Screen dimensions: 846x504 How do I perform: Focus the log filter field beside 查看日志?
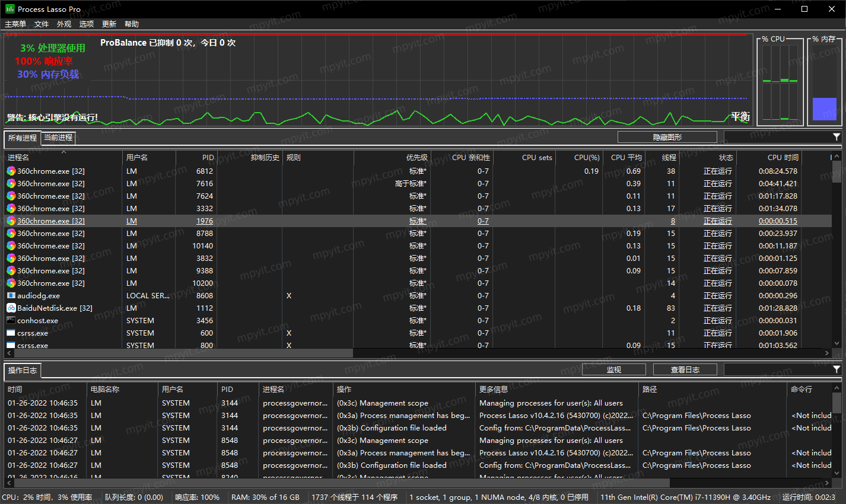[777, 369]
